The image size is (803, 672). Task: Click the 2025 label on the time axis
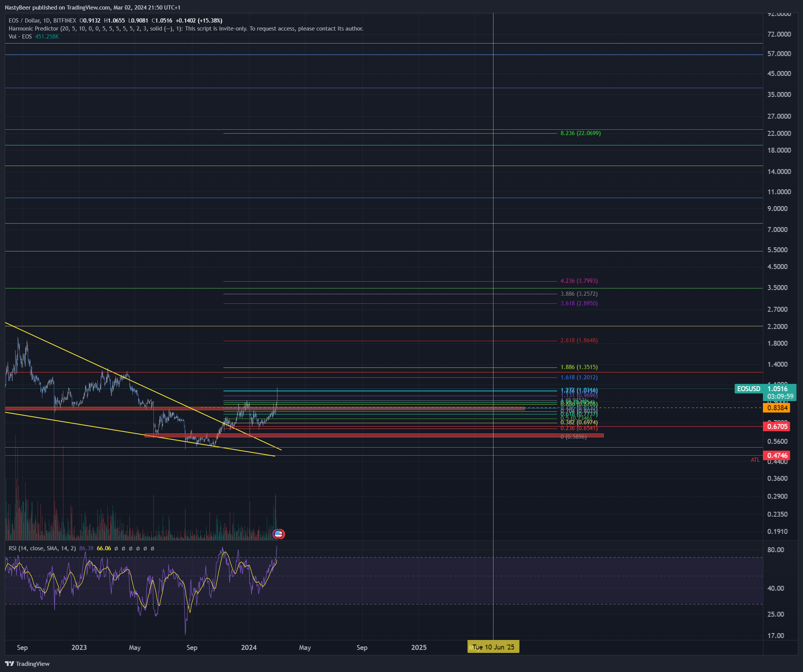pos(419,647)
